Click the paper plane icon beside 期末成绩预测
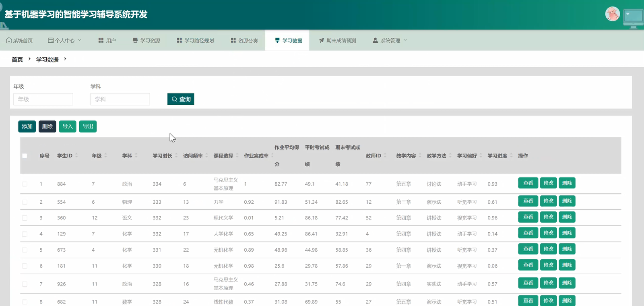644x306 pixels. [321, 40]
